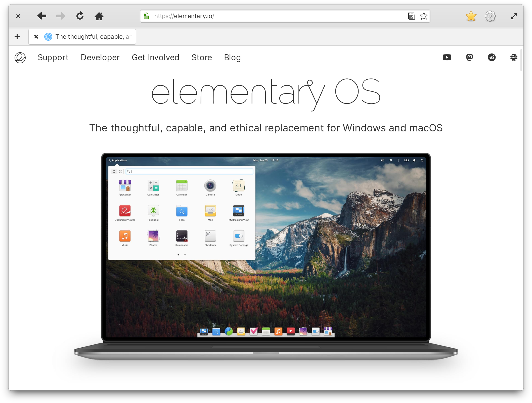Click the elementary OS home logo
532x403 pixels.
[19, 57]
